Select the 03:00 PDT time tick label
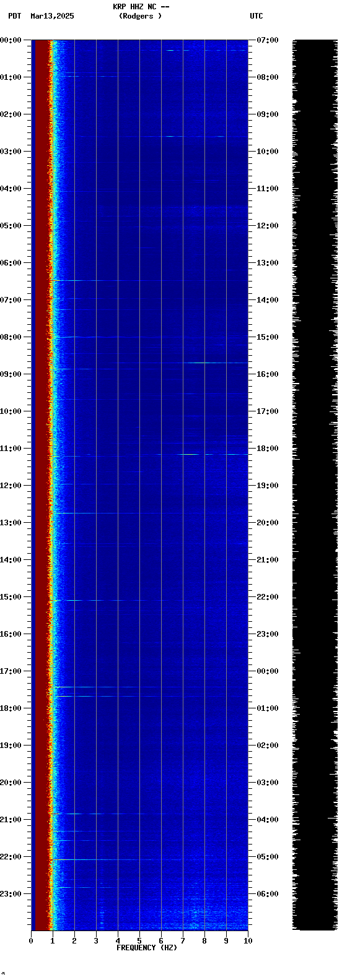Viewport: 342px width, 980px height. (x=11, y=152)
